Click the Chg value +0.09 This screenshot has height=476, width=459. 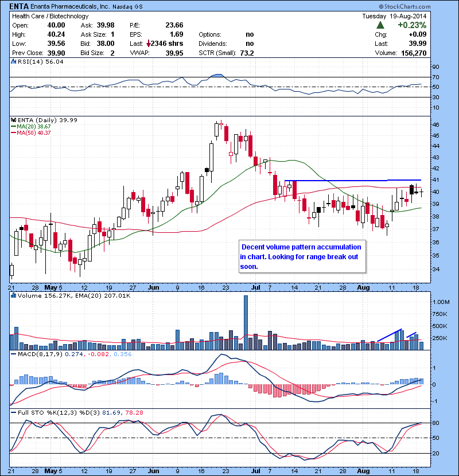tap(418, 34)
